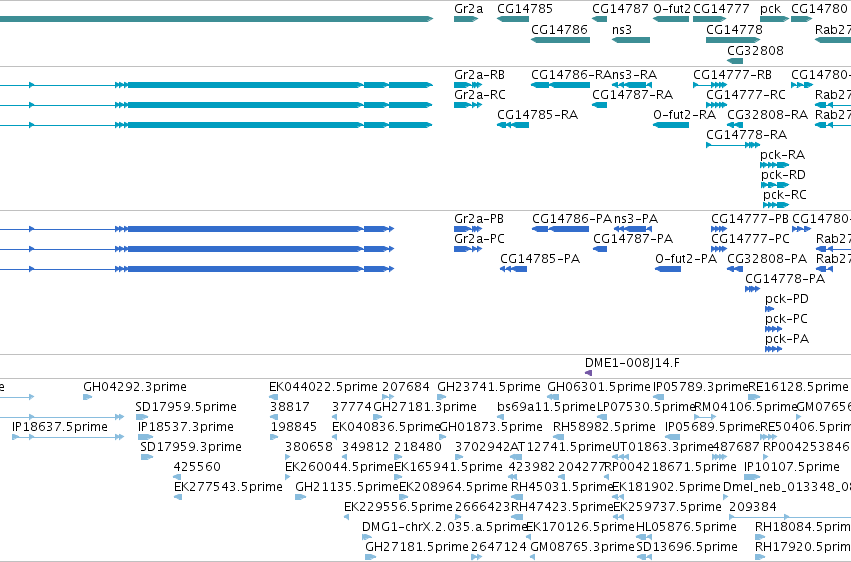Click the Gr2a-PC protein feature
This screenshot has width=851, height=562.
coord(468,249)
